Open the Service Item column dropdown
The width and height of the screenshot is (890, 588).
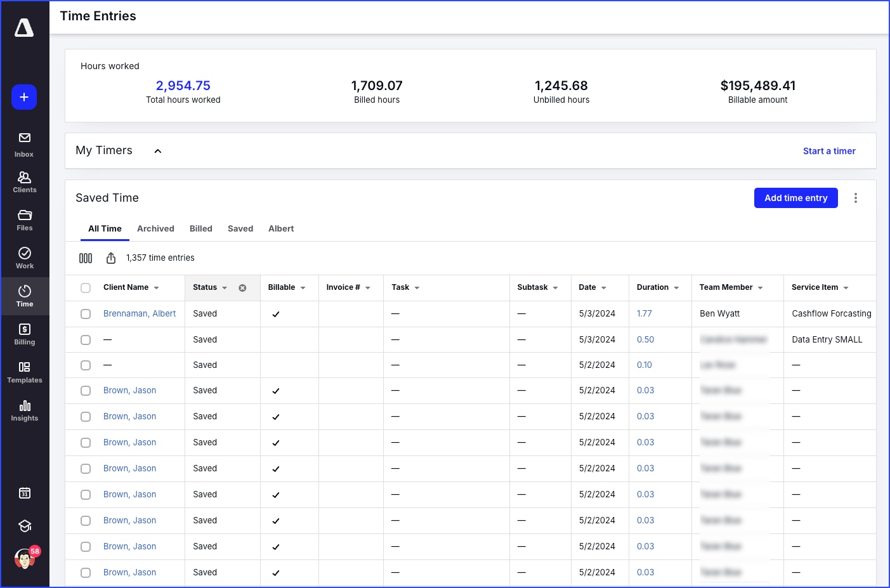pyautogui.click(x=846, y=288)
